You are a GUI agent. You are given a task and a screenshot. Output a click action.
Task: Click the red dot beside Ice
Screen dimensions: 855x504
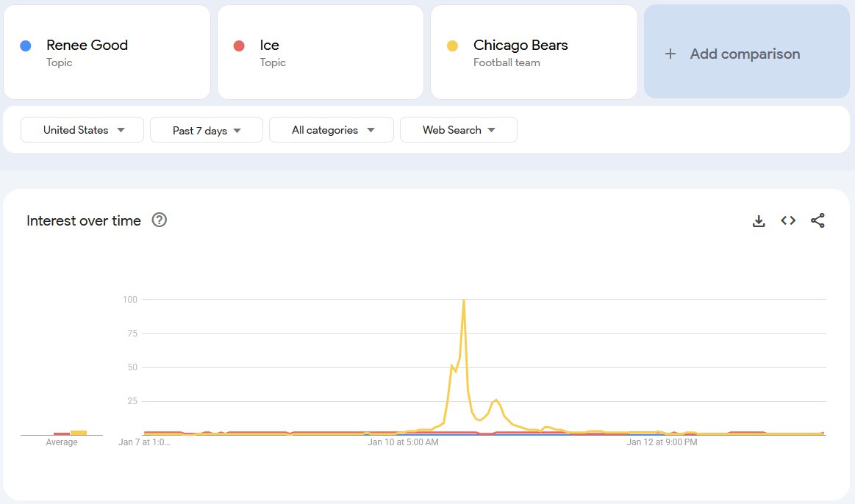[x=239, y=46]
